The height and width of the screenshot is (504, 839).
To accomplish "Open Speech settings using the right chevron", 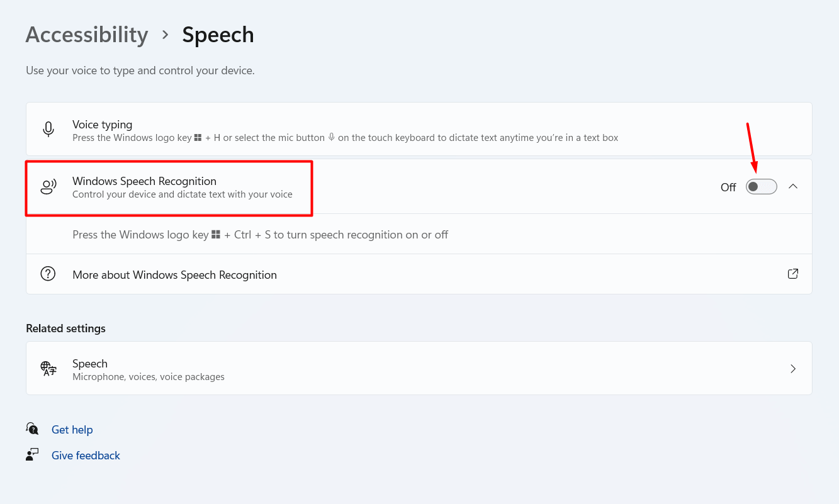I will coord(793,369).
